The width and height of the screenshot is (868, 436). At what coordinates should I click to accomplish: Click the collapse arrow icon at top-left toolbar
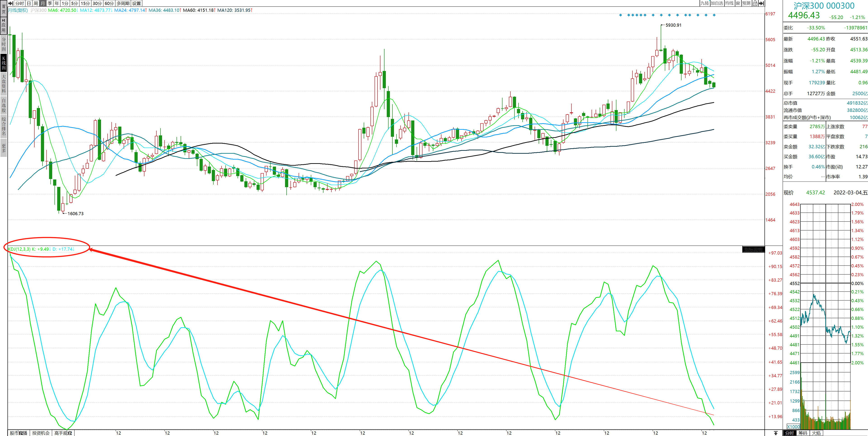coord(10,3)
